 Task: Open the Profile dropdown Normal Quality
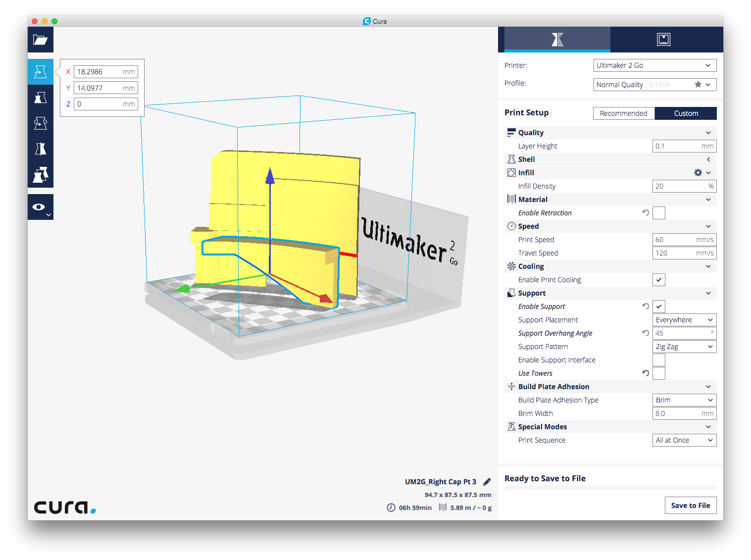[x=654, y=85]
